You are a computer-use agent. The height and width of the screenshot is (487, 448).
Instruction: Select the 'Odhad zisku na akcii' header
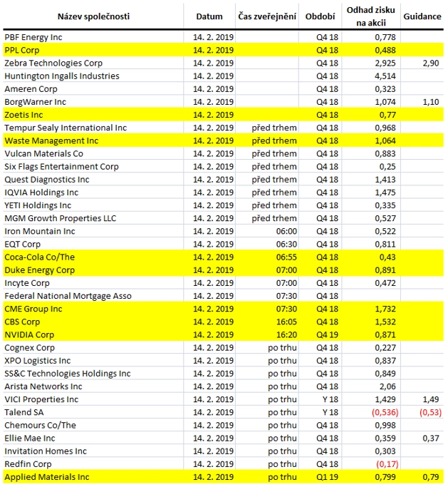pyautogui.click(x=371, y=16)
